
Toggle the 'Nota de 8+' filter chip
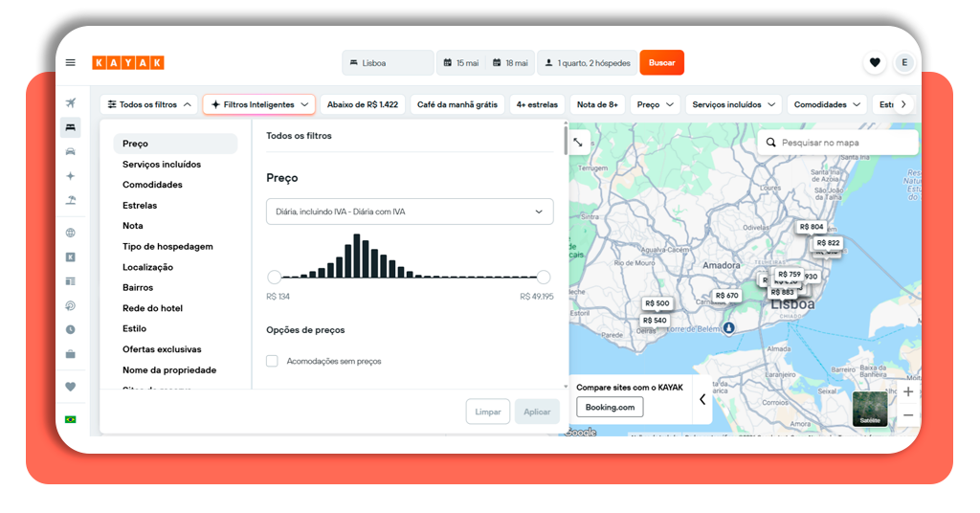click(x=597, y=104)
